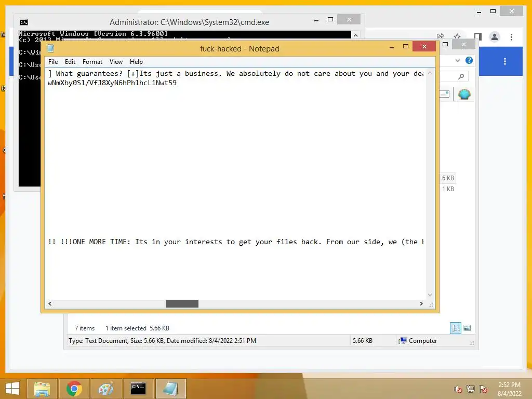Click Notepad vertical scrollbar up arrow
Screen dimensions: 532x399
[430, 73]
